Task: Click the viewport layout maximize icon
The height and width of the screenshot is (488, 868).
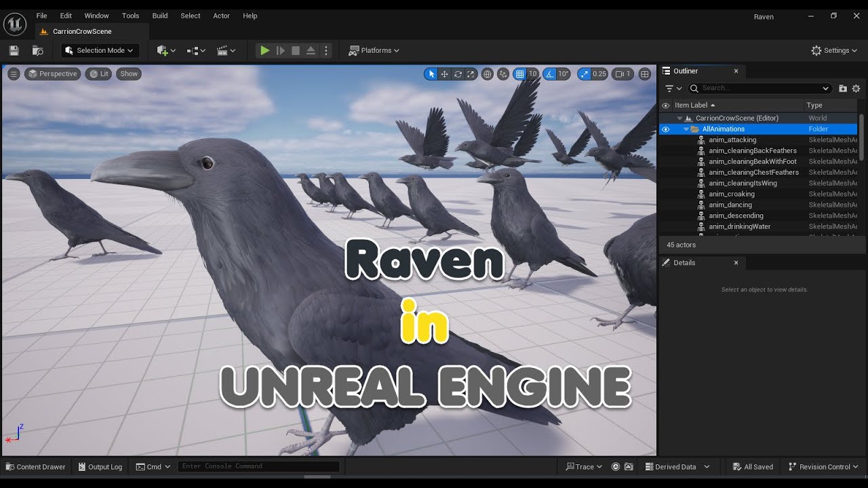Action: point(645,74)
